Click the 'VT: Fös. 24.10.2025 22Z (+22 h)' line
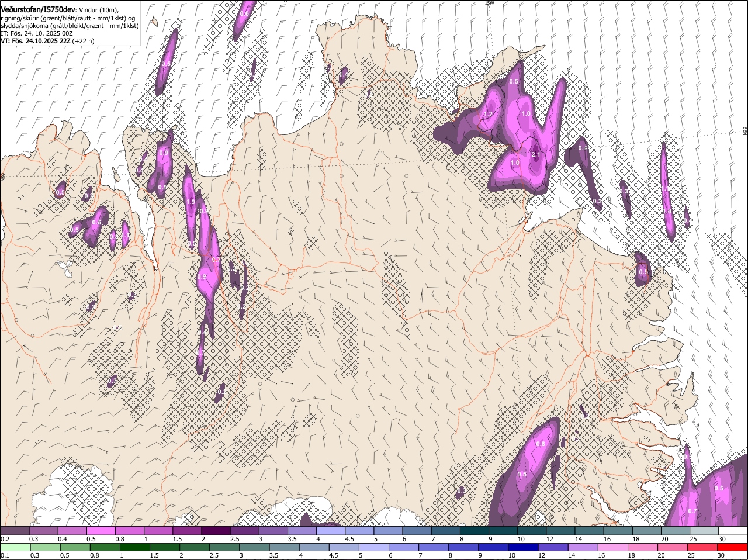The image size is (748, 560). coord(47,41)
